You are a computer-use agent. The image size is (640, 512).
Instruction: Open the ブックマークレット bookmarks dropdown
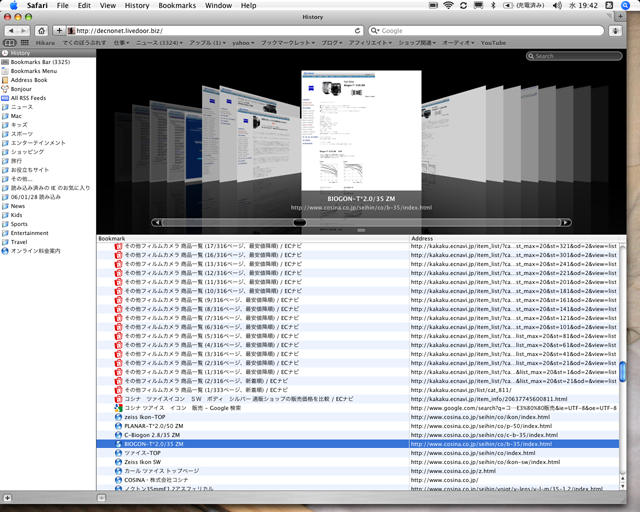tap(288, 42)
